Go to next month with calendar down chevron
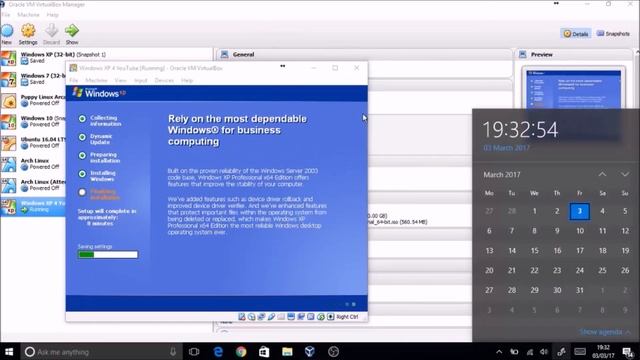Image resolution: width=640 pixels, height=360 pixels. [x=625, y=174]
